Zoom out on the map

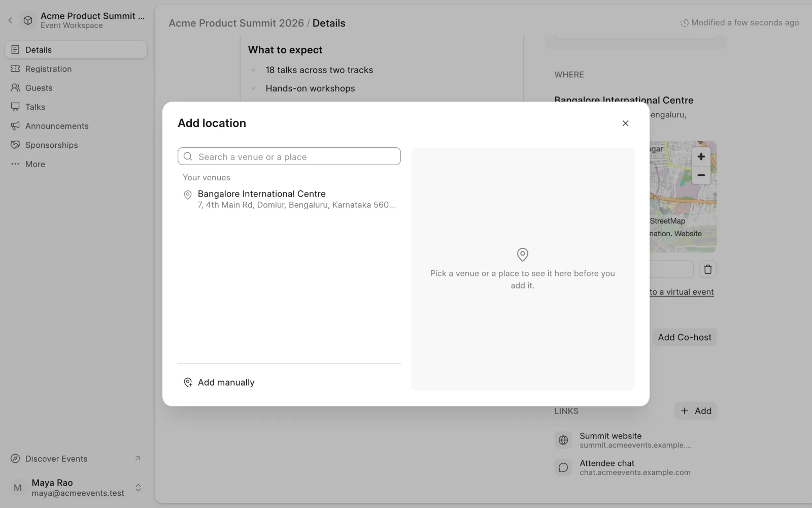point(701,175)
